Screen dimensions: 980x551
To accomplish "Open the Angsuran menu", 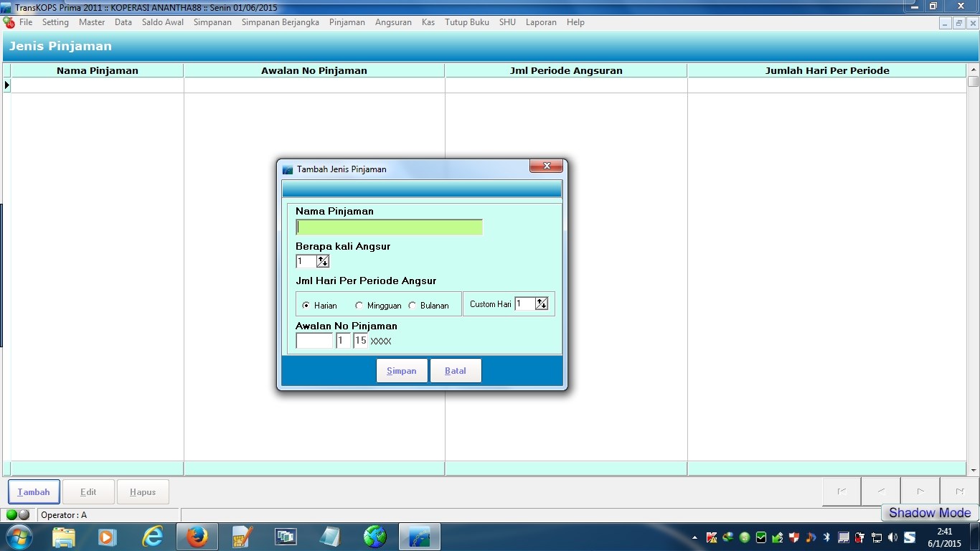I will (x=393, y=22).
